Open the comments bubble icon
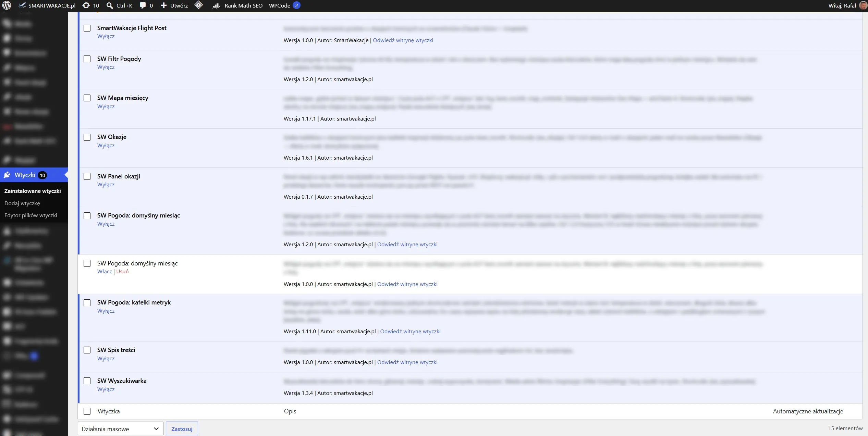This screenshot has width=868, height=436. pyautogui.click(x=143, y=5)
